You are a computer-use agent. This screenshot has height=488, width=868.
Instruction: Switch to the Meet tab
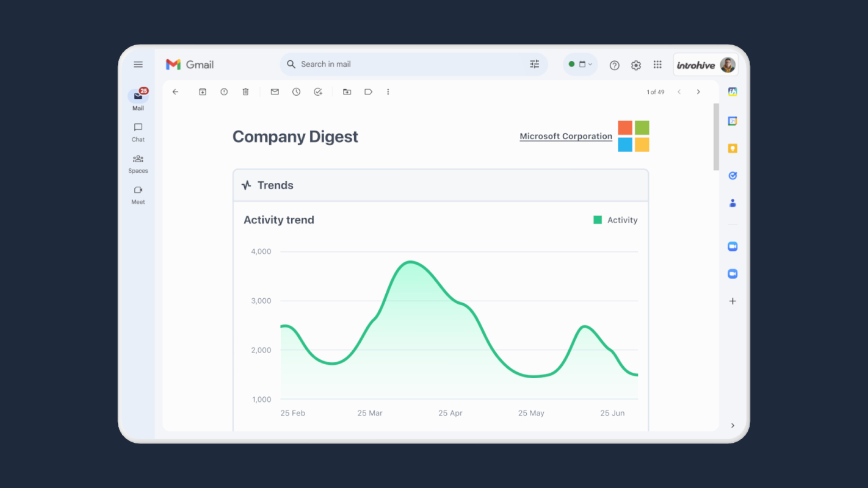click(138, 195)
